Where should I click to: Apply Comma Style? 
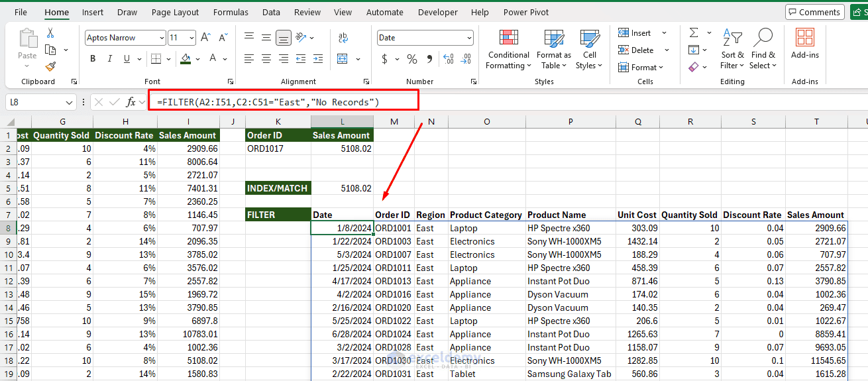pyautogui.click(x=429, y=60)
